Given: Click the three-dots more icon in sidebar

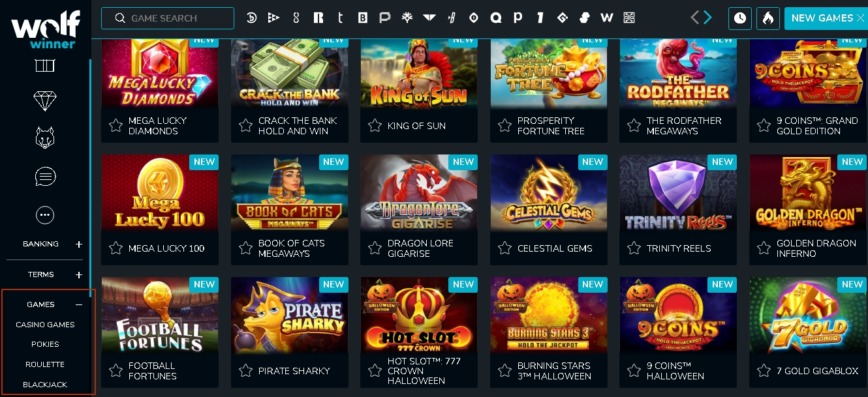Looking at the screenshot, I should (x=45, y=214).
